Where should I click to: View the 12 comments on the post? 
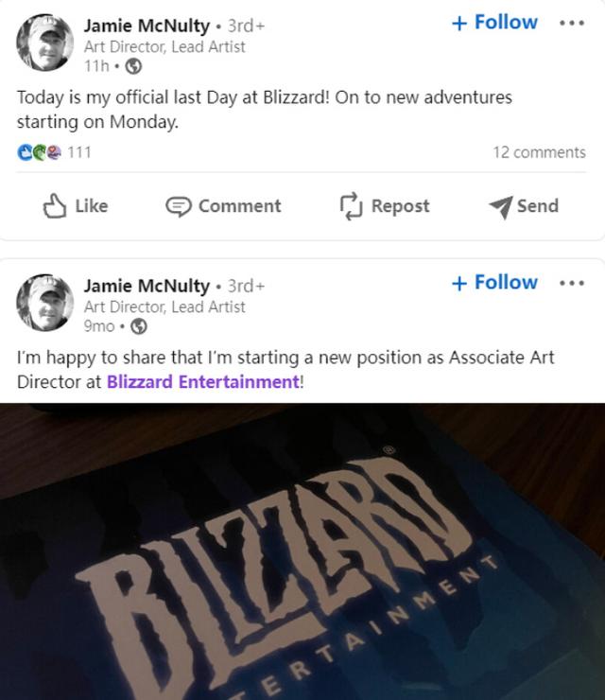pyautogui.click(x=539, y=152)
